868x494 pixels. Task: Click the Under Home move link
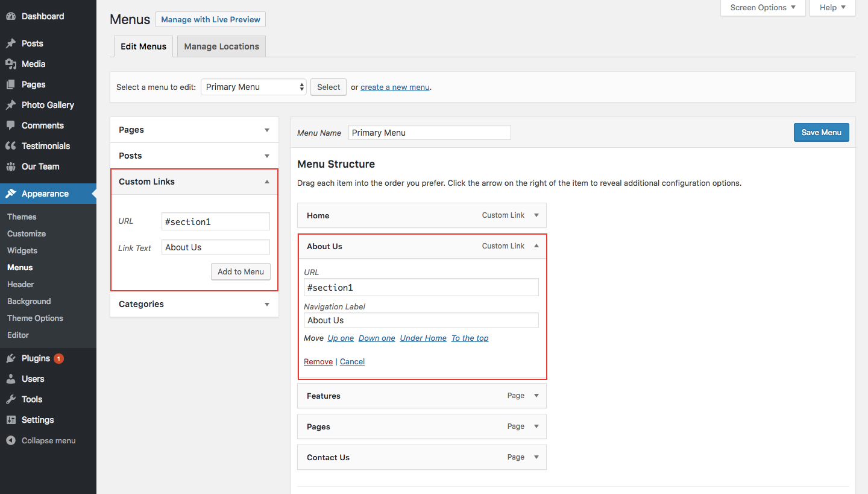pos(423,338)
